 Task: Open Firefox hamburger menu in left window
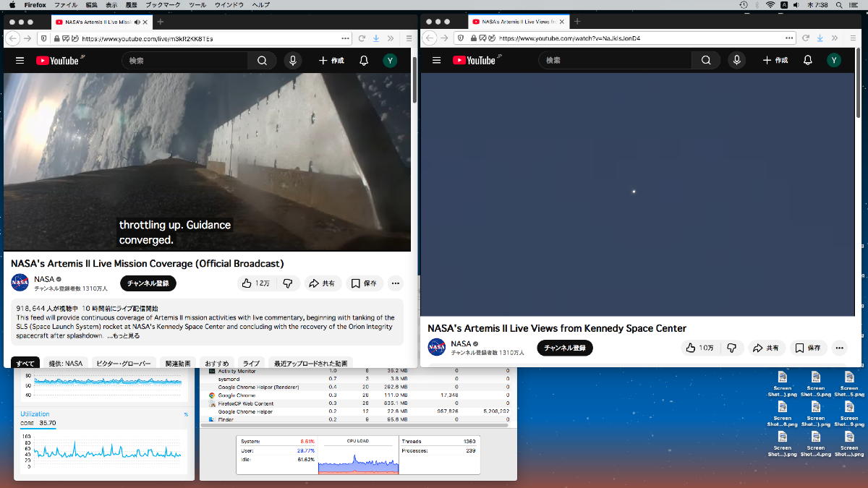[x=409, y=38]
